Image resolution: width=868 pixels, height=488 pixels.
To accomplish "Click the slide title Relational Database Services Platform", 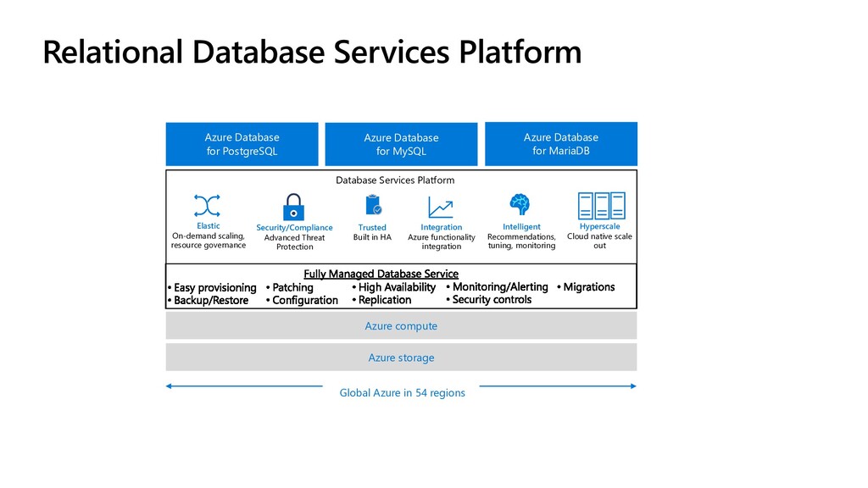I will point(312,52).
